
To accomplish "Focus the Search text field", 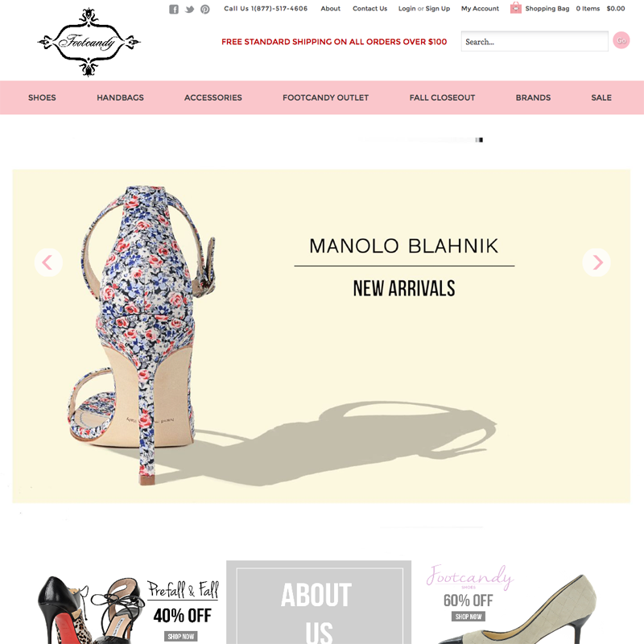I will point(535,41).
